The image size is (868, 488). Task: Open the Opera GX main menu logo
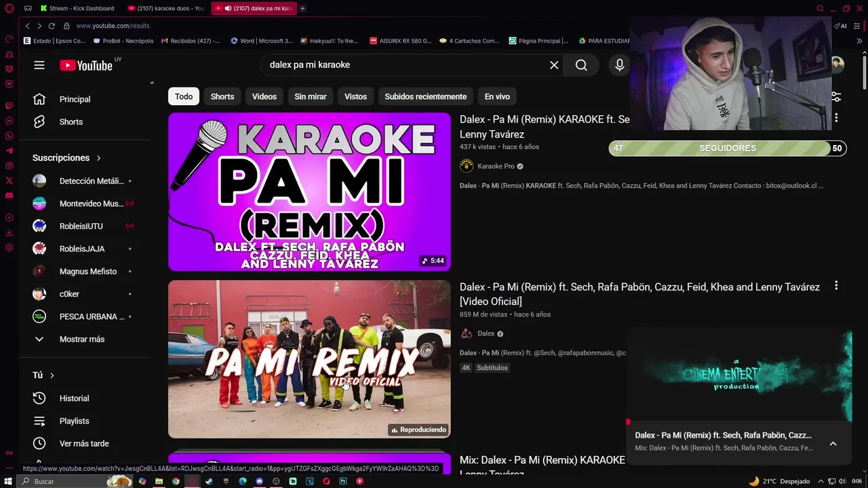point(9,9)
